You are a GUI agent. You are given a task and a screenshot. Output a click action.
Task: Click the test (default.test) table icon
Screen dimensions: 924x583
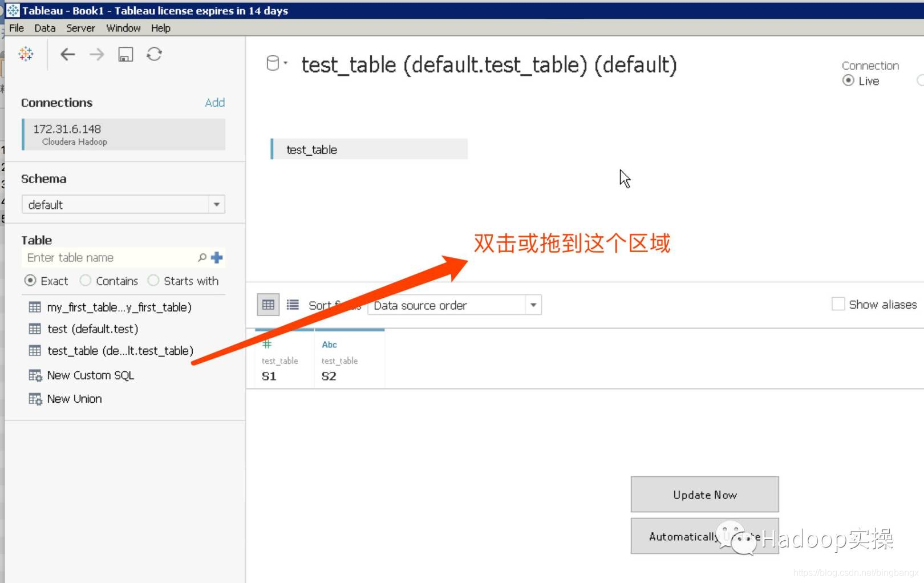(x=35, y=329)
